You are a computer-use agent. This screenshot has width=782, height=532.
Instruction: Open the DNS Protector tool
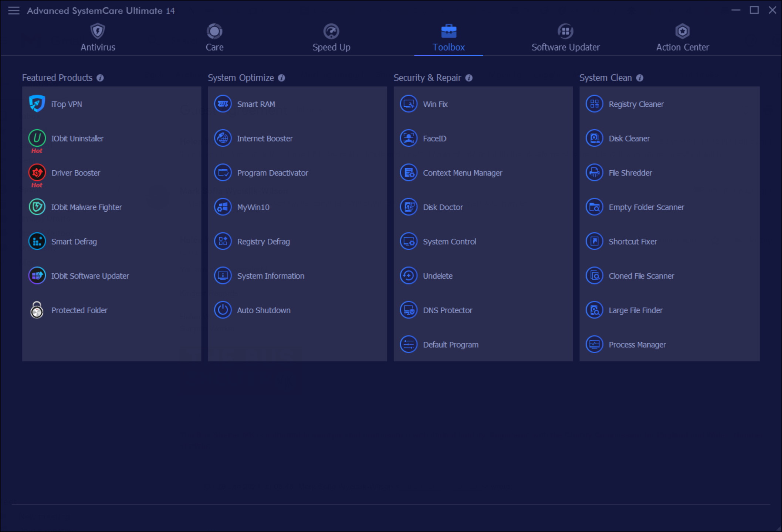448,310
